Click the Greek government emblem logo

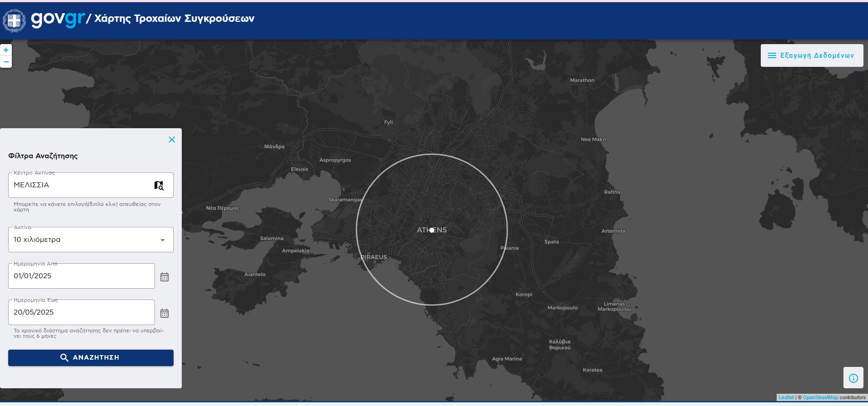(14, 20)
